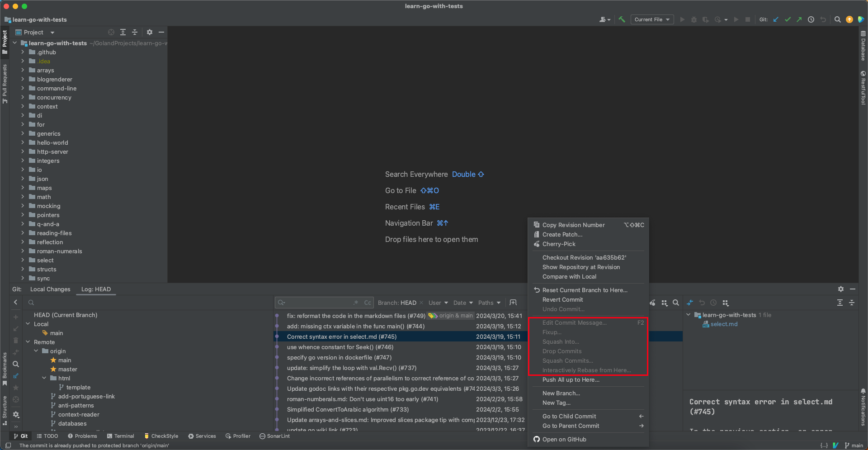
Task: Clear the Branch: HEAD filter
Action: click(421, 303)
